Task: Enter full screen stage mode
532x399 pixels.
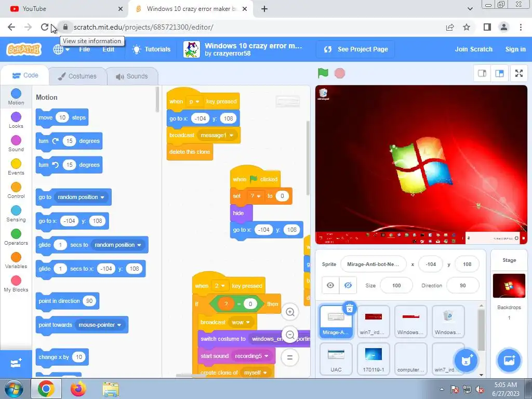Action: coord(519,73)
